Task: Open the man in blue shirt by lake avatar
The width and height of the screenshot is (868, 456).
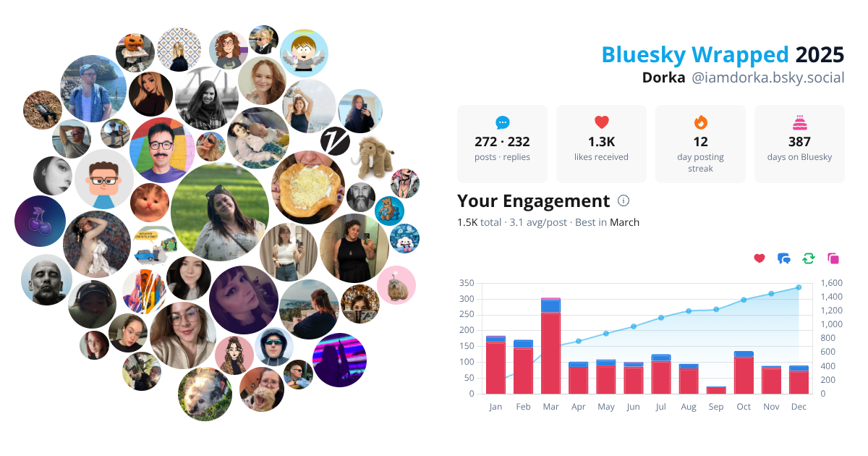Action: (94, 88)
